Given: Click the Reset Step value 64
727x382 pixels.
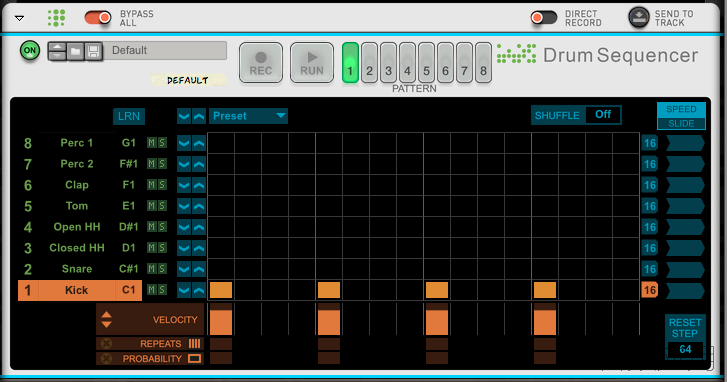Looking at the screenshot, I should [x=685, y=350].
